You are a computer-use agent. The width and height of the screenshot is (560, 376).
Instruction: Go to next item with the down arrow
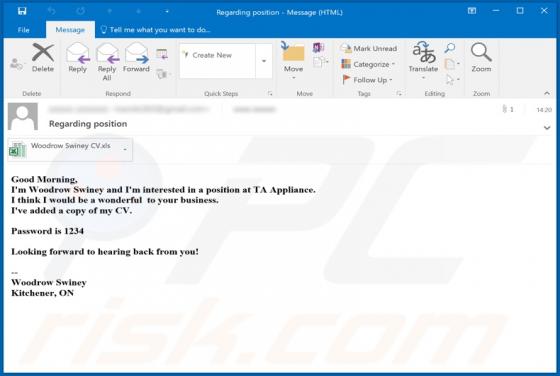(x=139, y=11)
